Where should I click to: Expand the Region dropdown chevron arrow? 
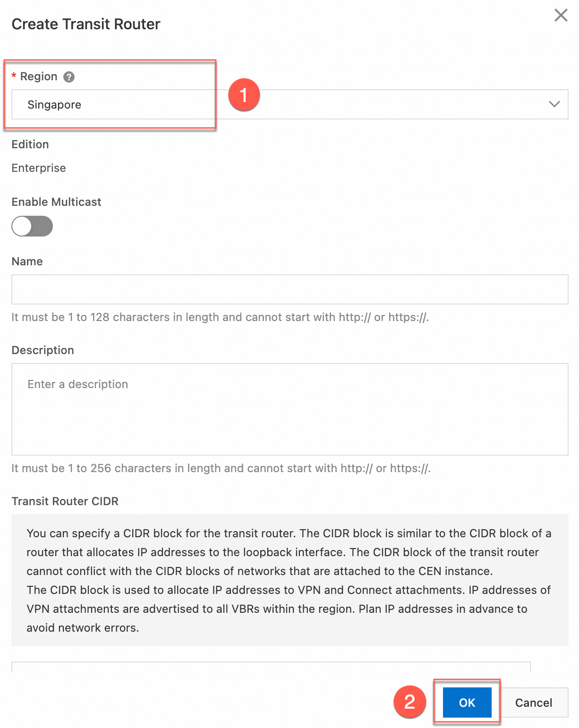[554, 104]
